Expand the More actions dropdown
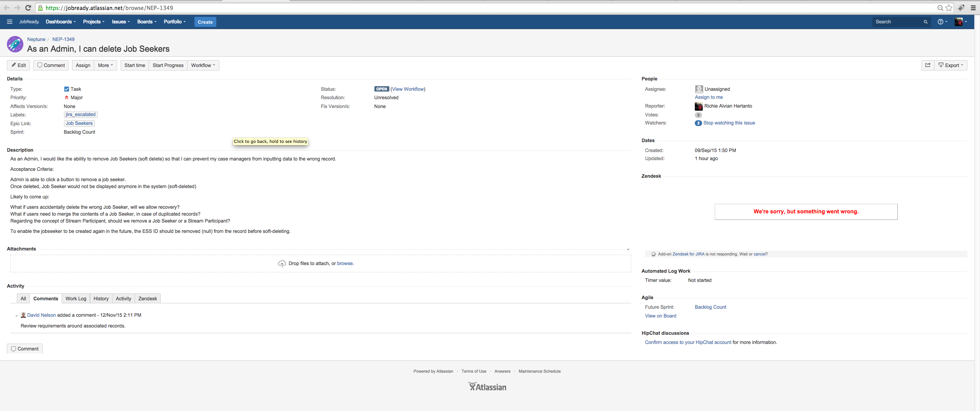980x411 pixels. [105, 65]
